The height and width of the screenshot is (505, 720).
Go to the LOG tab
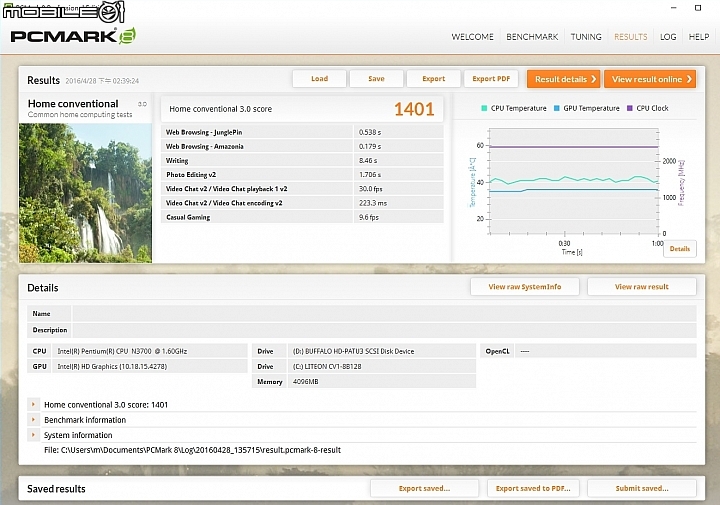point(668,37)
